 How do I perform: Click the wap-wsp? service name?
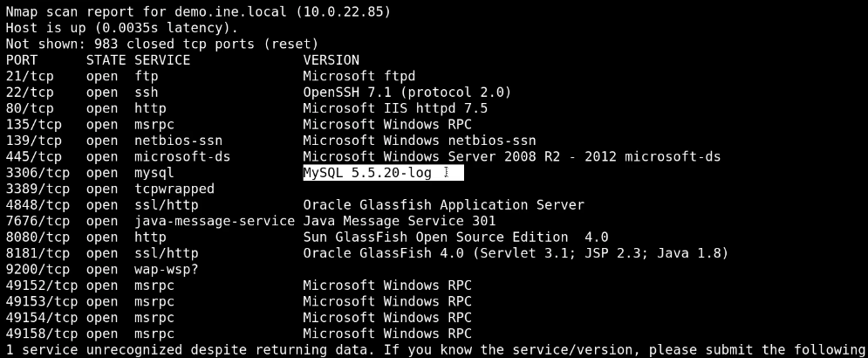tap(167, 269)
